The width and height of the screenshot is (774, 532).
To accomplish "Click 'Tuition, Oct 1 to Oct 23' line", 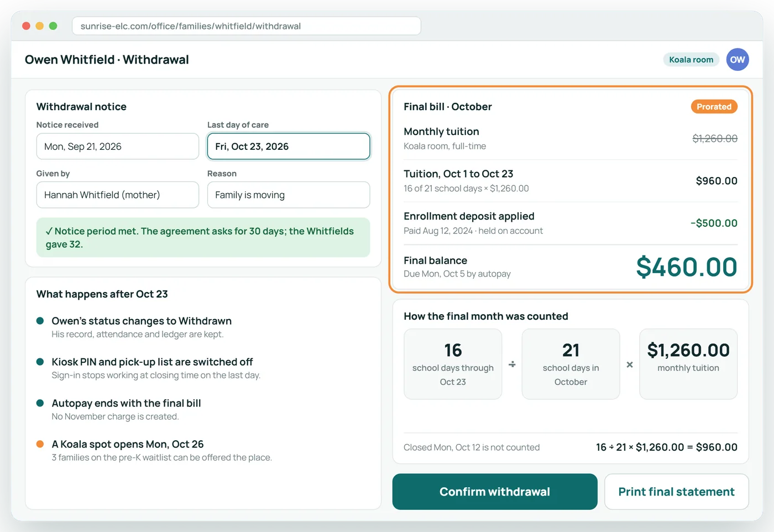I will [458, 174].
